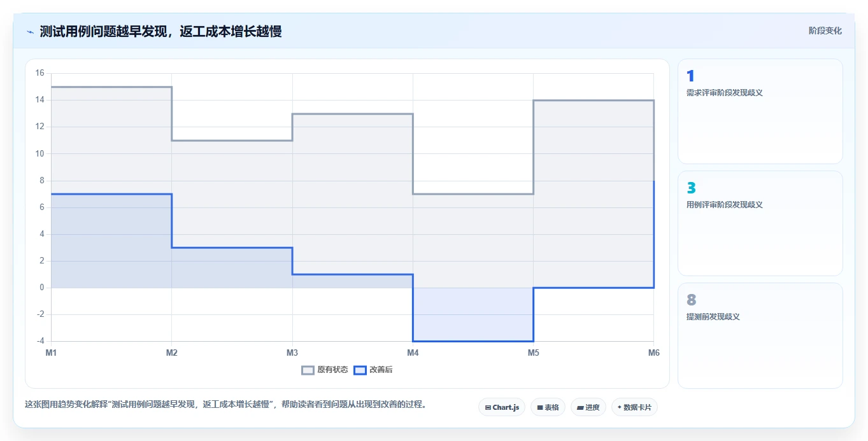868x441 pixels.
Task: Click the number 8 in the third stat card
Action: click(x=692, y=300)
